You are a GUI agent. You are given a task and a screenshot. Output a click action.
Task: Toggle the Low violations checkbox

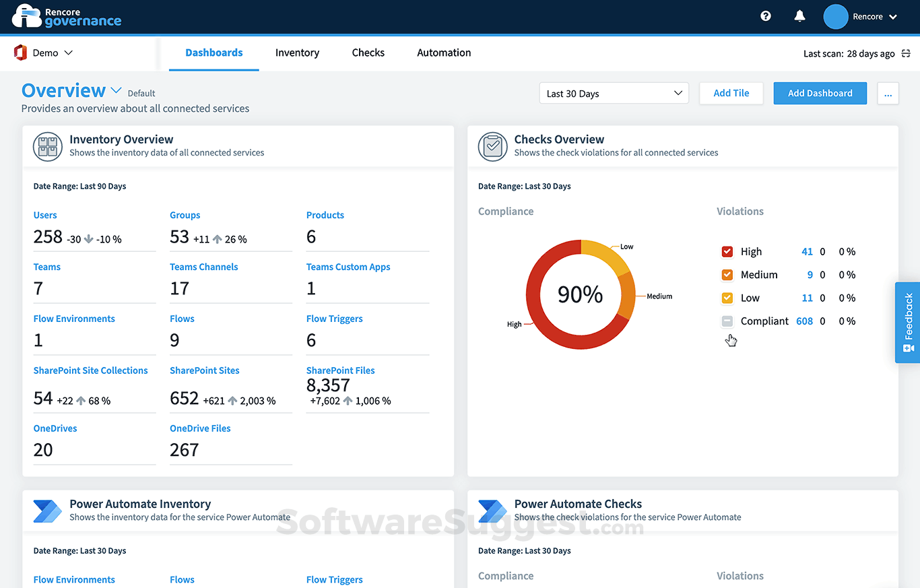click(x=727, y=298)
